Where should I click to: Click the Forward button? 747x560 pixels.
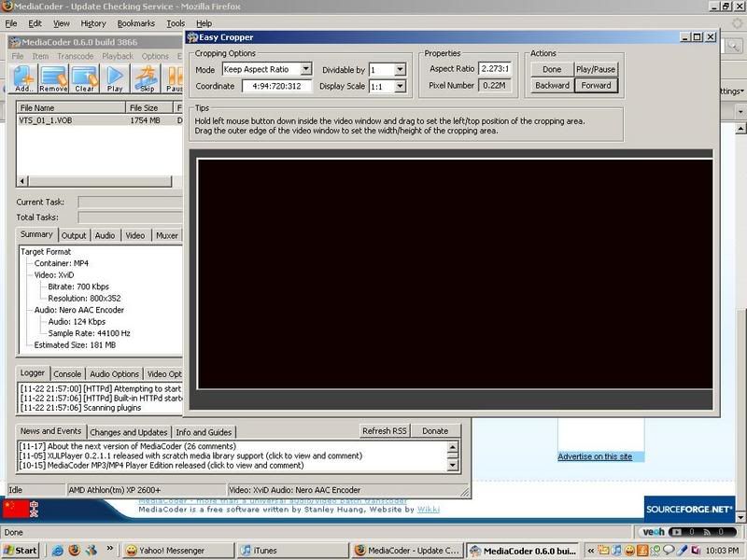pyautogui.click(x=596, y=85)
